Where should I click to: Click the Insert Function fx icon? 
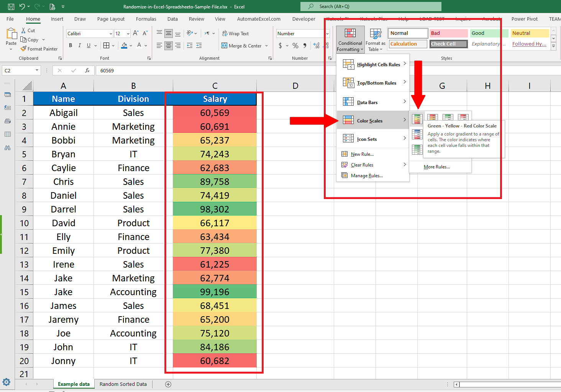tap(87, 70)
